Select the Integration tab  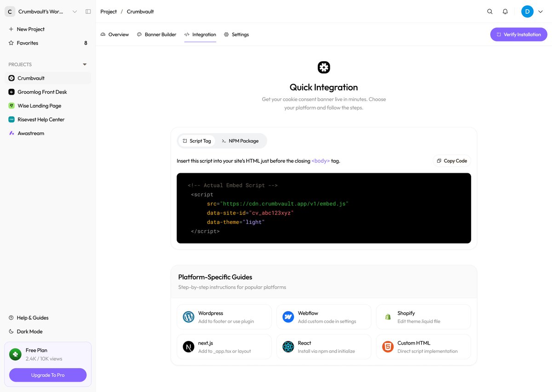click(x=200, y=34)
